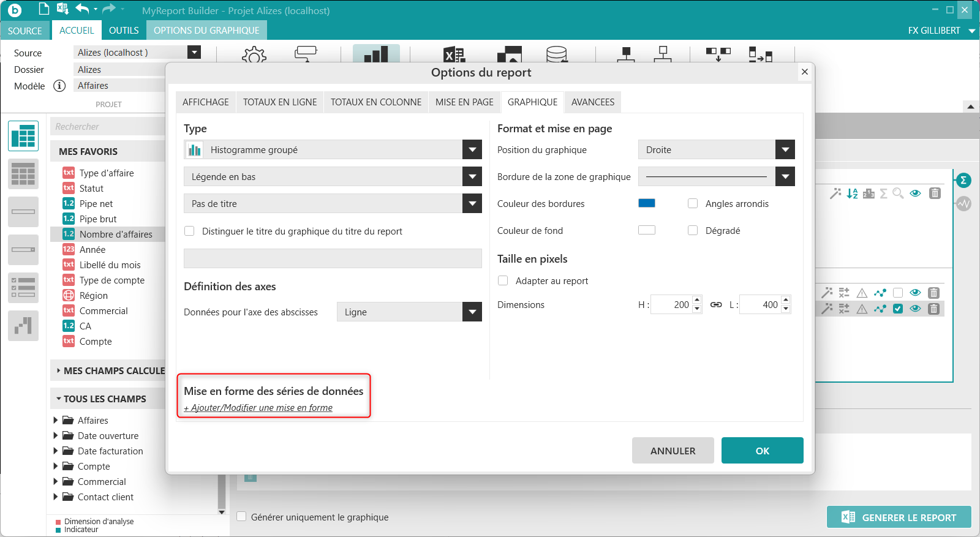
Task: Open the AVANCEES tab
Action: click(592, 102)
